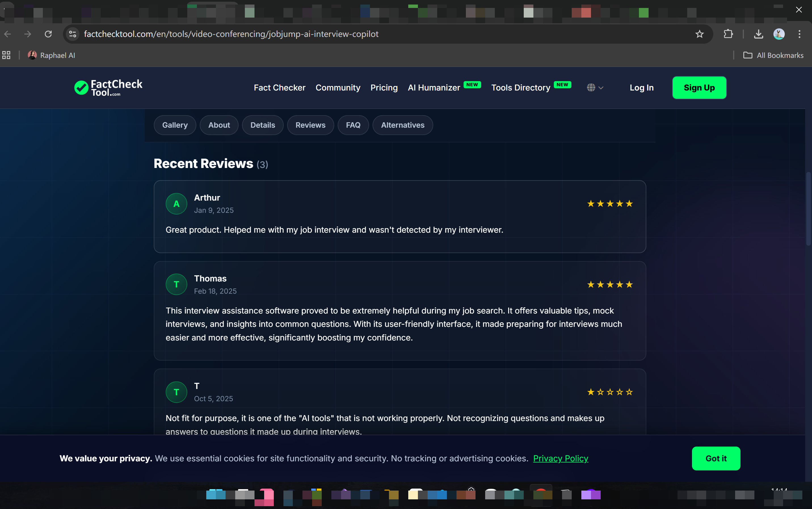Dismiss cookie banner with Got it

pos(716,458)
